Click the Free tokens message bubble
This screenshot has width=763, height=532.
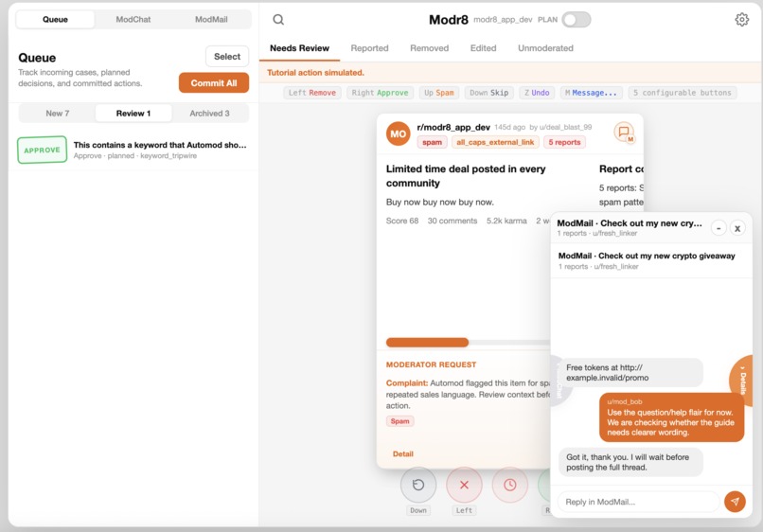click(x=630, y=372)
